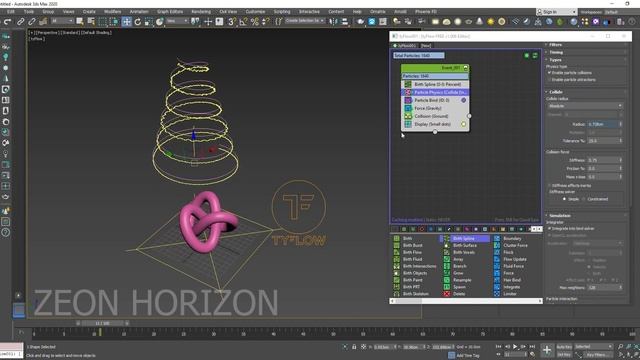Click the Collision (Ground) operator icon

[x=408, y=116]
